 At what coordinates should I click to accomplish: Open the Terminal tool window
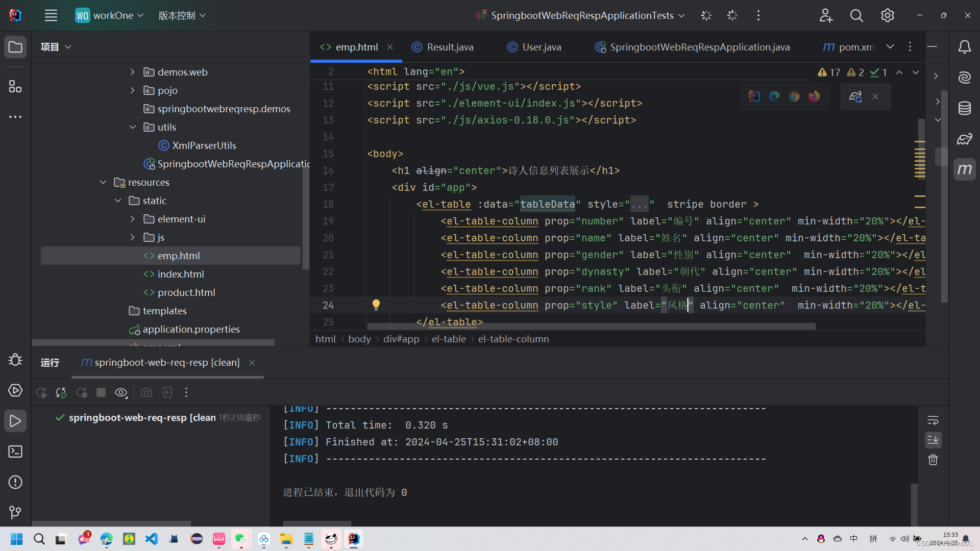pyautogui.click(x=15, y=452)
